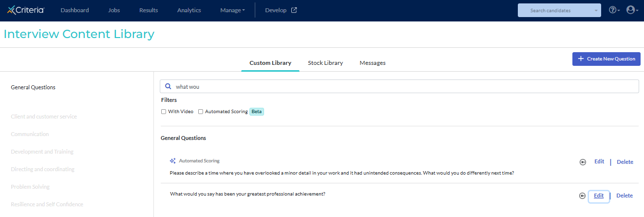Select Directing and coordinating category

pyautogui.click(x=43, y=169)
